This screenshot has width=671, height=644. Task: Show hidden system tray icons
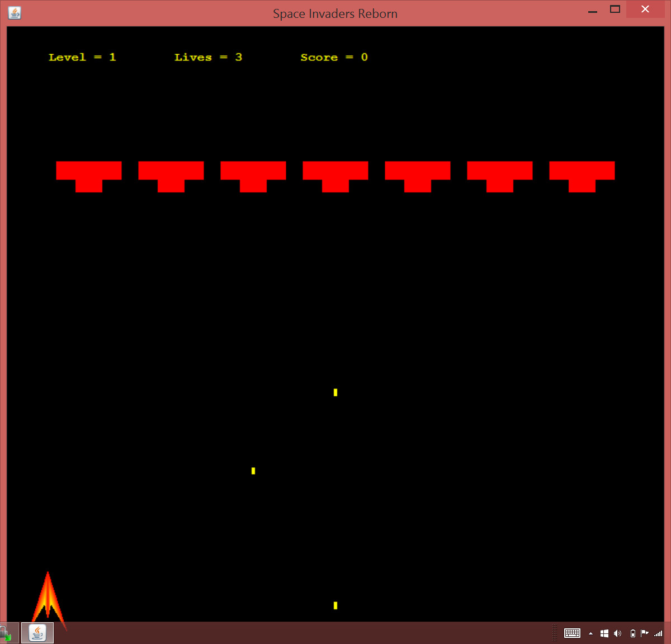(590, 633)
